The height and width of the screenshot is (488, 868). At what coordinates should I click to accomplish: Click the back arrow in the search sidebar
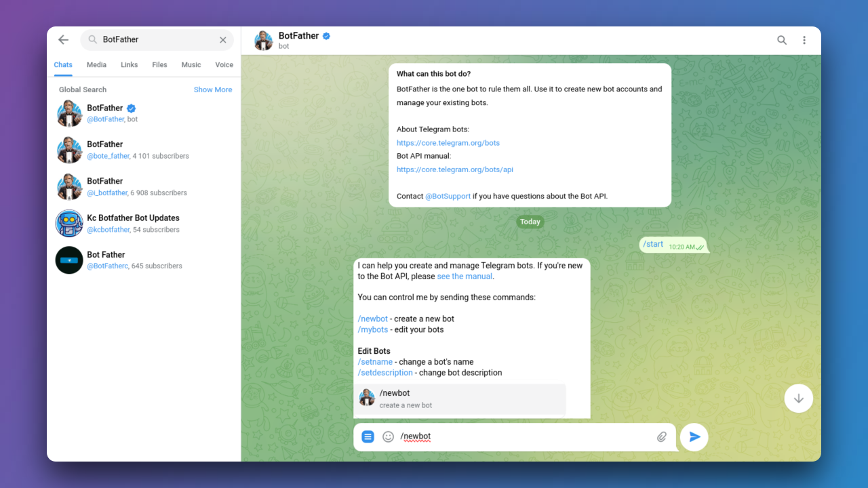tap(63, 40)
